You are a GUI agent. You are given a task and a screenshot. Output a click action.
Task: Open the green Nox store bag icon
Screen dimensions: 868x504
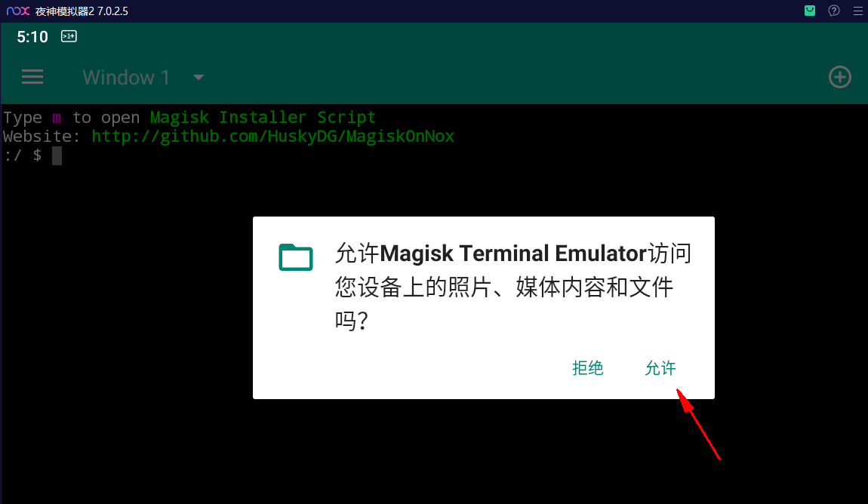click(x=810, y=11)
